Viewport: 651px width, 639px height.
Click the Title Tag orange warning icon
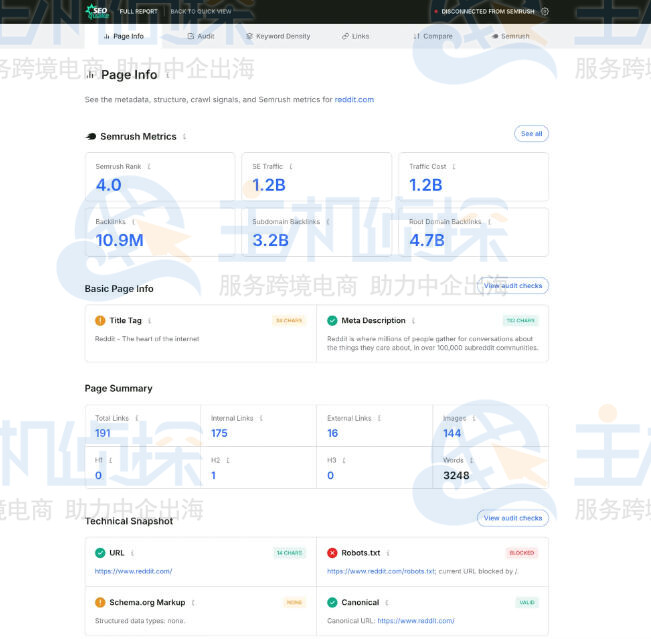click(100, 321)
